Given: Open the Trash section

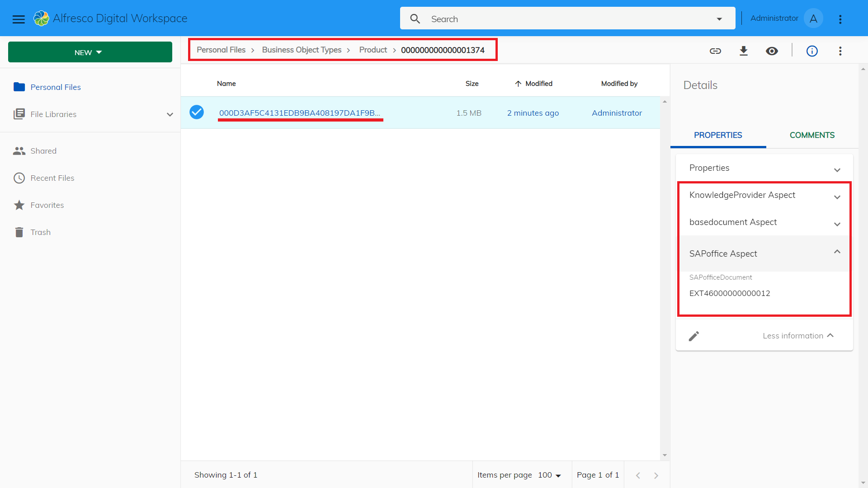Looking at the screenshot, I should [x=40, y=232].
